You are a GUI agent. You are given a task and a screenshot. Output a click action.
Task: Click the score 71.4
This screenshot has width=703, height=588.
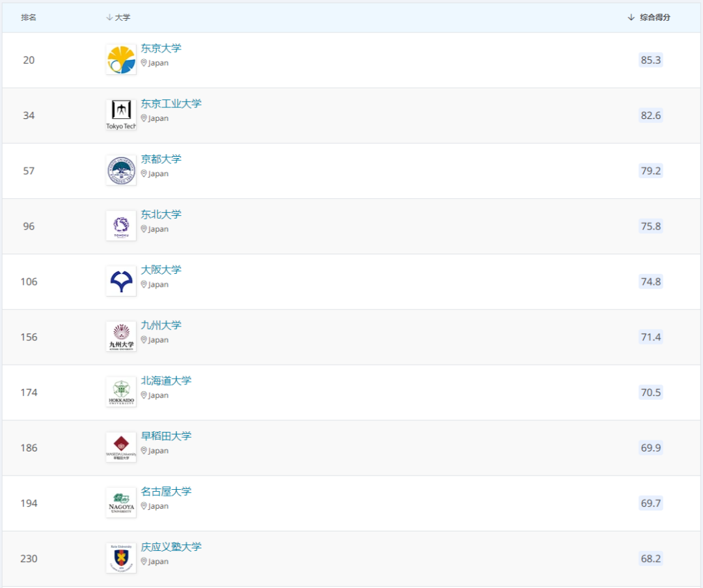(650, 337)
